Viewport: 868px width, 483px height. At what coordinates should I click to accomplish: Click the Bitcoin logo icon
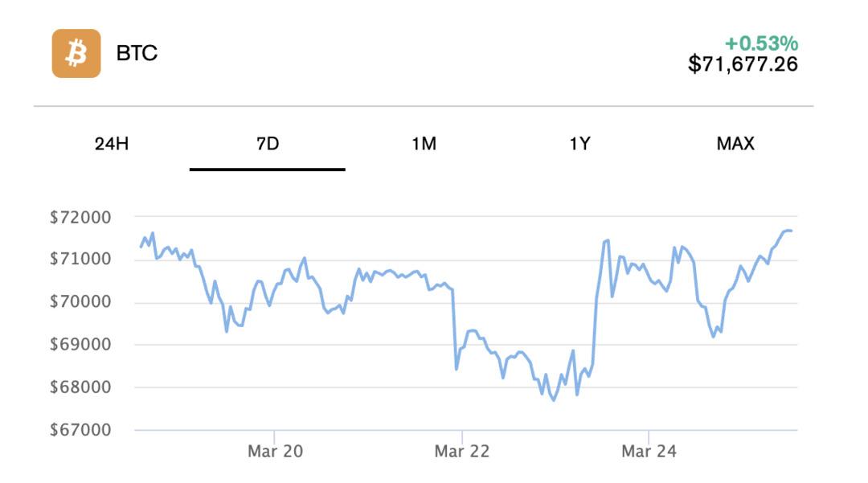[x=76, y=55]
